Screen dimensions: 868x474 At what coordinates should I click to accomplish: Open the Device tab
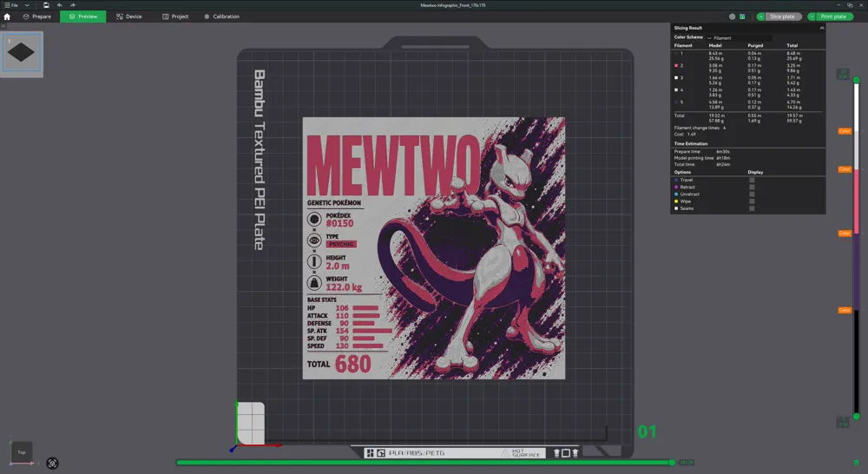tap(129, 16)
